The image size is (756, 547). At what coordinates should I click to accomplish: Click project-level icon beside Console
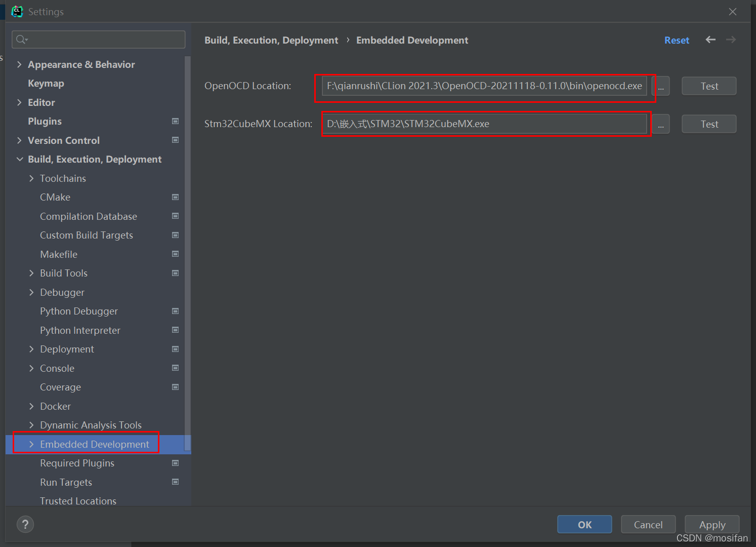(176, 368)
